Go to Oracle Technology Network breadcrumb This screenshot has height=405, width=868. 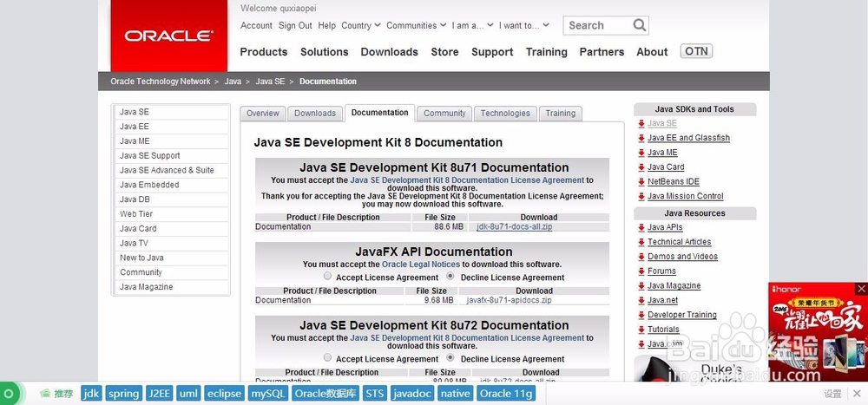(x=161, y=82)
